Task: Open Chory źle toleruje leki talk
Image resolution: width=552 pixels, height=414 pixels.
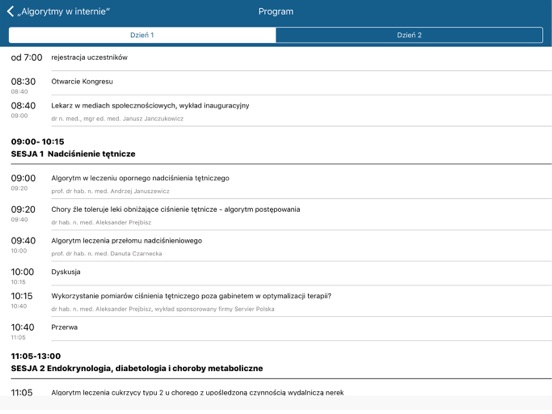Action: pos(176,209)
